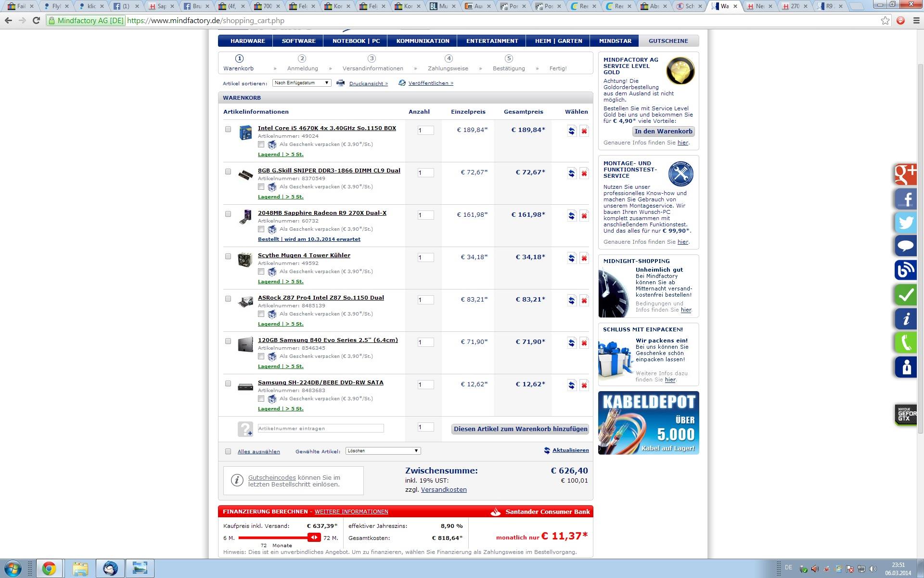Open the file explorer taskbar icon

[80, 569]
